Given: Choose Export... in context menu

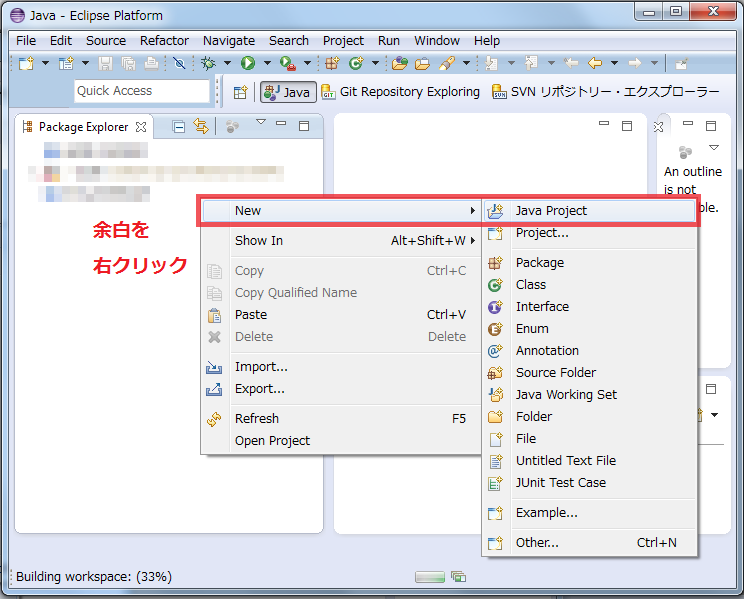Looking at the screenshot, I should point(341,389).
